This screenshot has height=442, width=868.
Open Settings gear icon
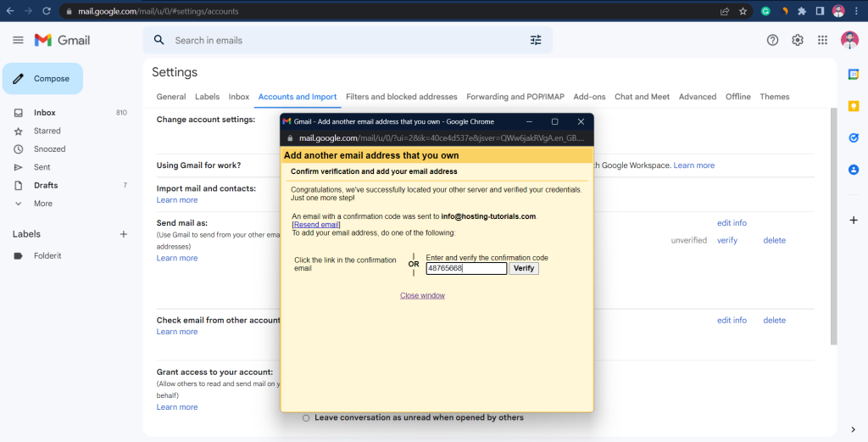[797, 40]
